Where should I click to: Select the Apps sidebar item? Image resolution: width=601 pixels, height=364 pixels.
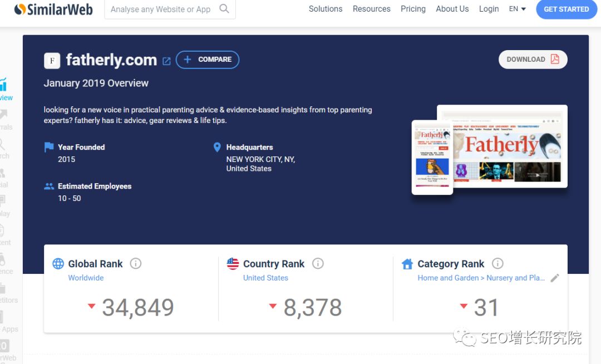pos(8,322)
